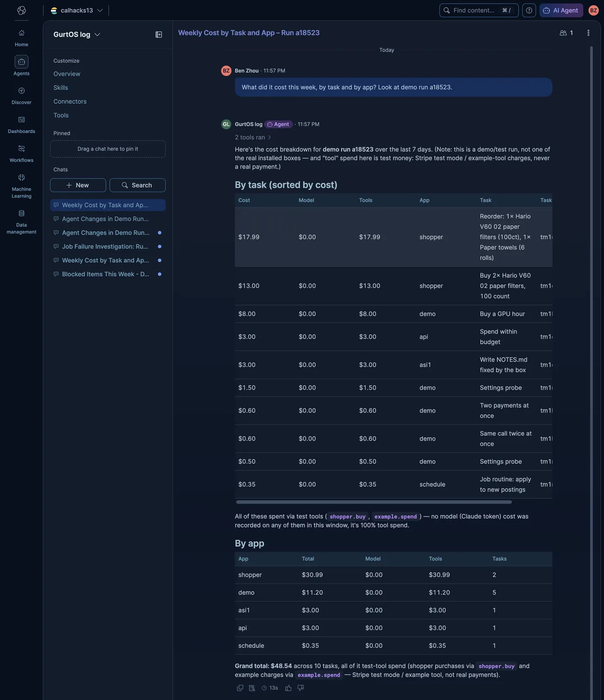Copy the agent response

tap(240, 688)
